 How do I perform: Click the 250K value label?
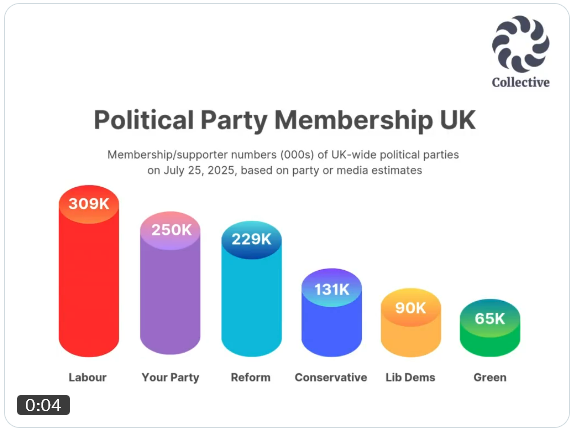171,230
